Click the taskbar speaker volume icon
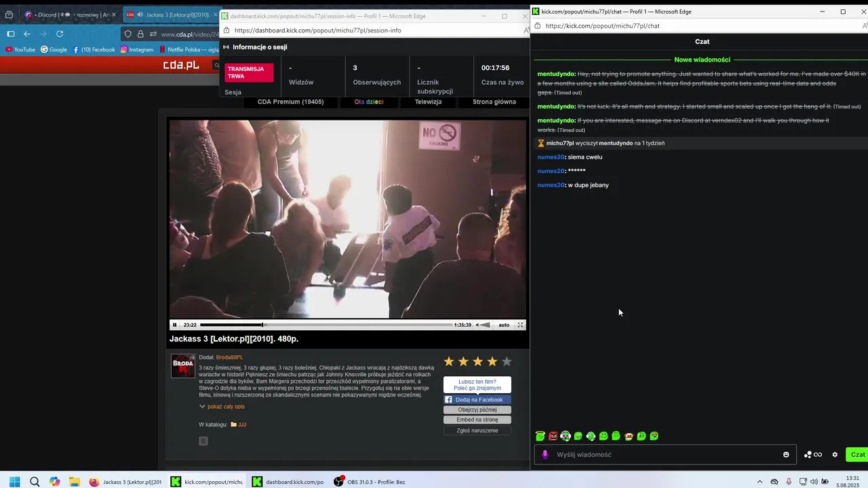Viewport: 868px width, 488px height. (814, 482)
